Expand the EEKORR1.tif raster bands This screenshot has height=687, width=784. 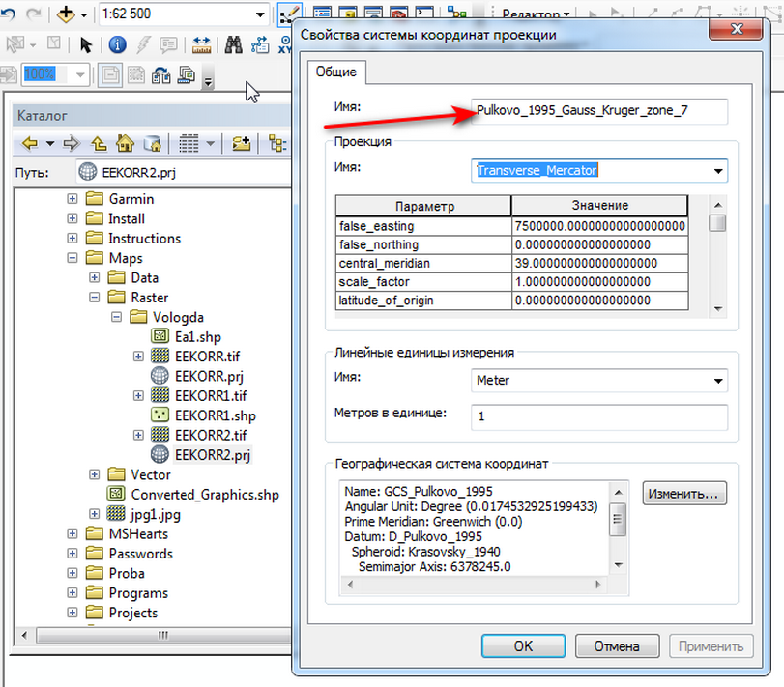[138, 396]
